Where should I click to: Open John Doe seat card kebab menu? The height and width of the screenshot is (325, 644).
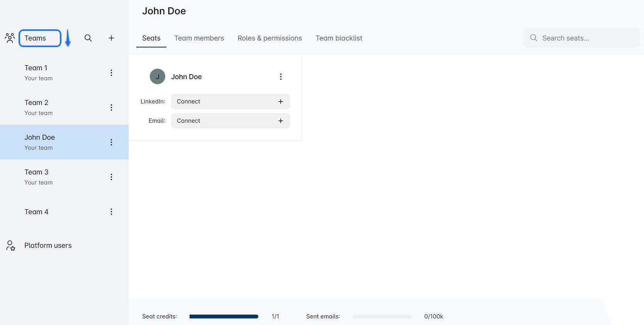[x=281, y=76]
